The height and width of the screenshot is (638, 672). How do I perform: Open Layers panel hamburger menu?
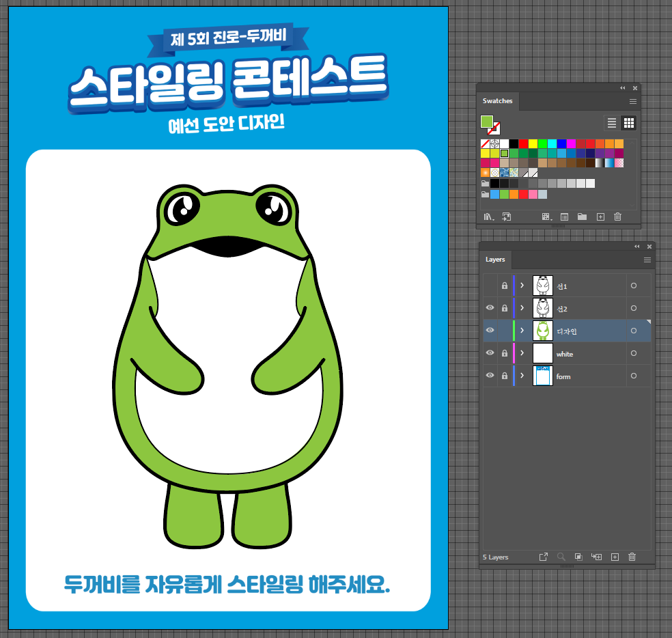647,260
